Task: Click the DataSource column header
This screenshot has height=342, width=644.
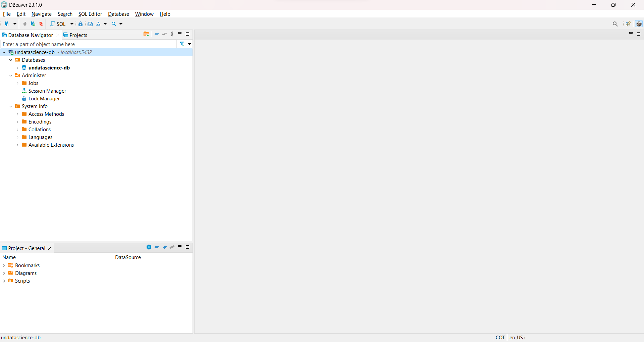Action: point(153,257)
